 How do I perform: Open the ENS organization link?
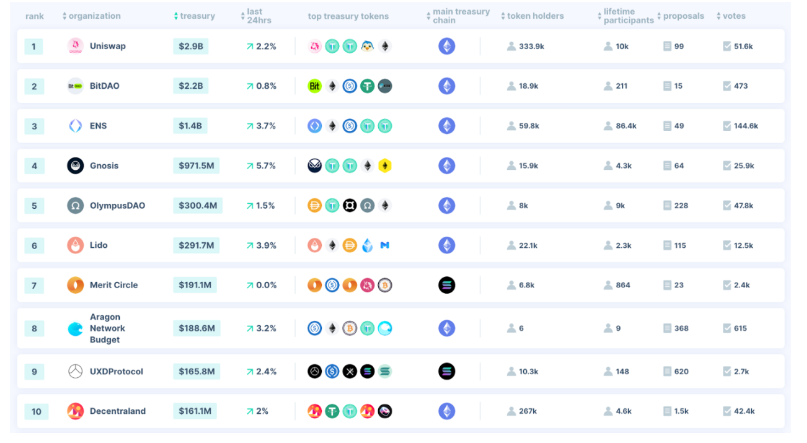(x=98, y=126)
